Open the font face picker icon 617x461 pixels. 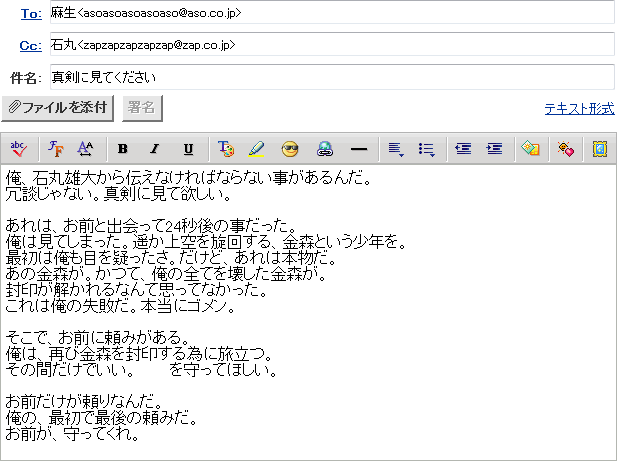[x=55, y=149]
